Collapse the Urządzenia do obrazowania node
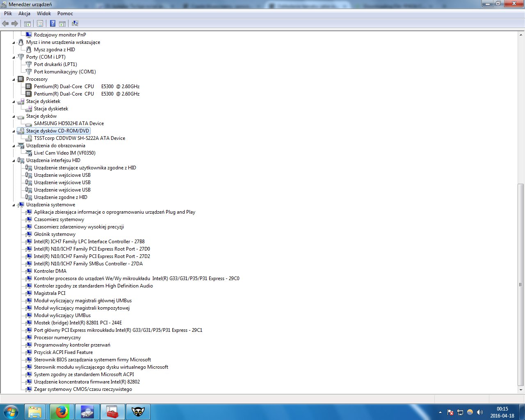Image resolution: width=525 pixels, height=420 pixels. tap(14, 146)
